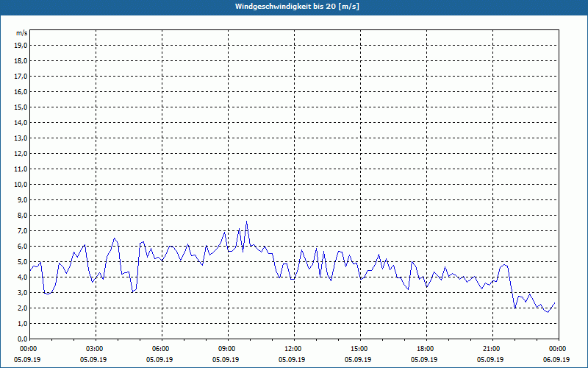Image resolution: width=588 pixels, height=368 pixels.
Task: Click the 11,0 y-axis label
Action: [21, 169]
